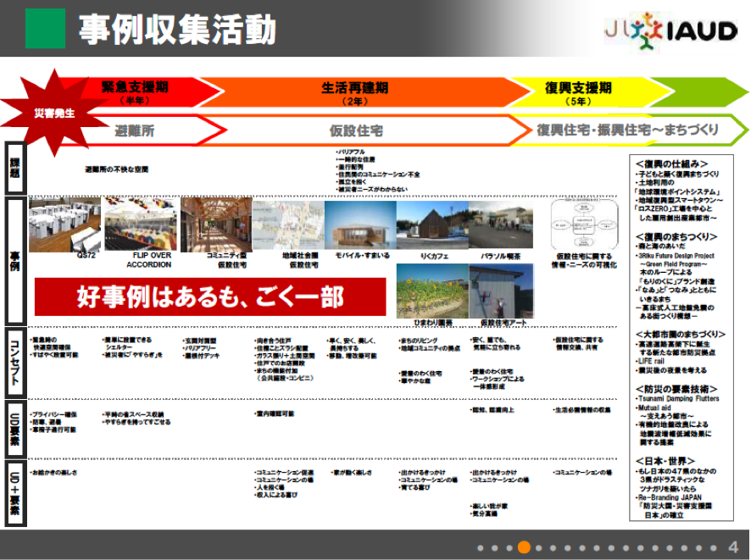Select the りくカフェ building photo
Screen dimensions: 751x560
tap(431, 225)
